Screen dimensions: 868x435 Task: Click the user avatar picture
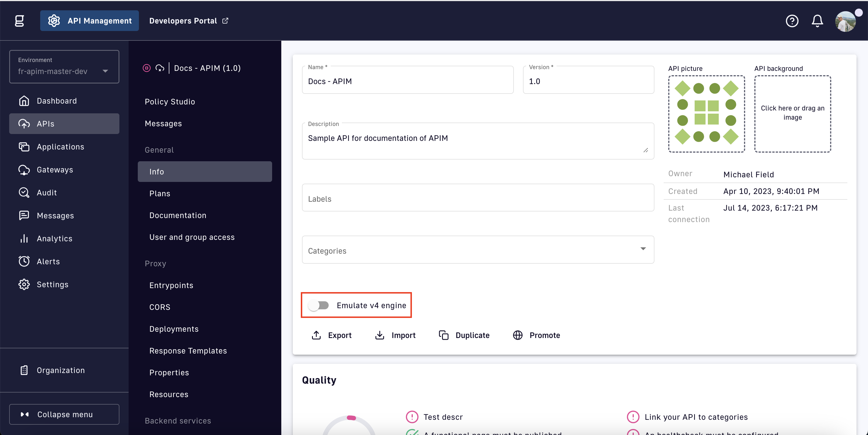(845, 22)
